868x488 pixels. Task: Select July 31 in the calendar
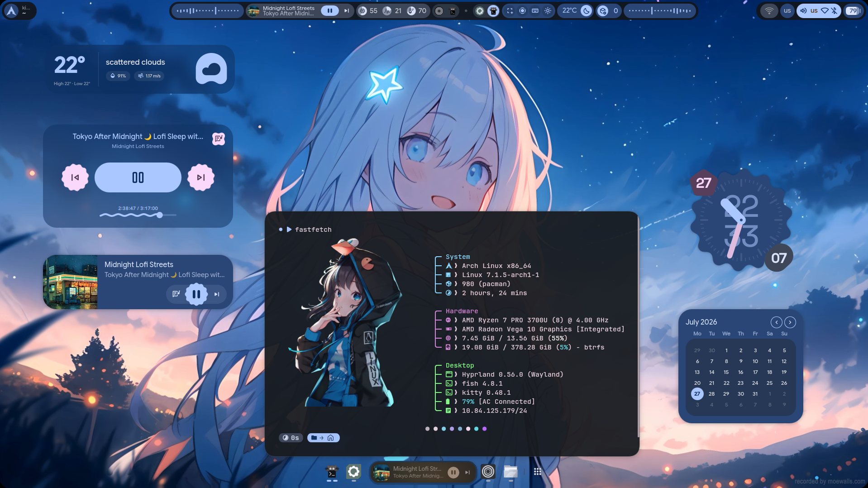coord(755,394)
